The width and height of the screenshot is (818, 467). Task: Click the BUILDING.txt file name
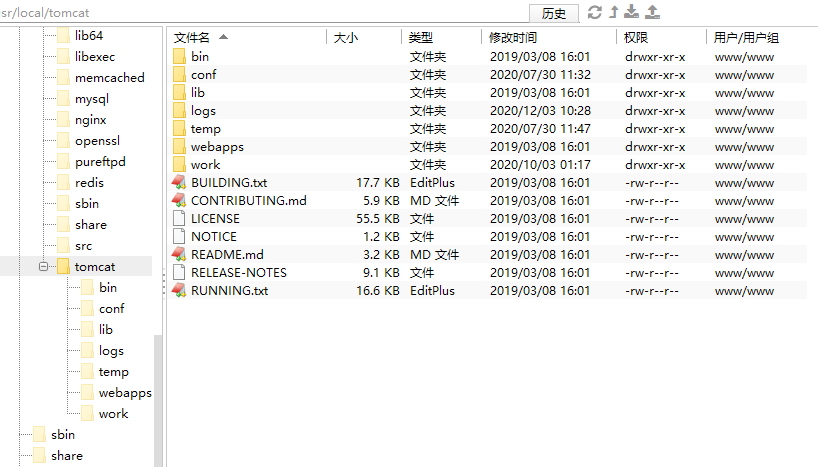coord(229,183)
